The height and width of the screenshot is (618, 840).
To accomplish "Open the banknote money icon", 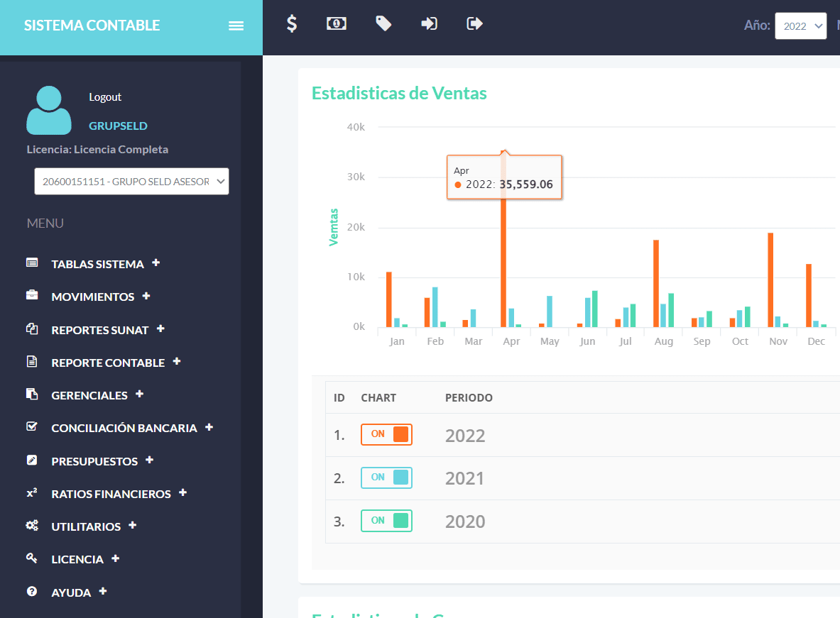I will point(337,23).
